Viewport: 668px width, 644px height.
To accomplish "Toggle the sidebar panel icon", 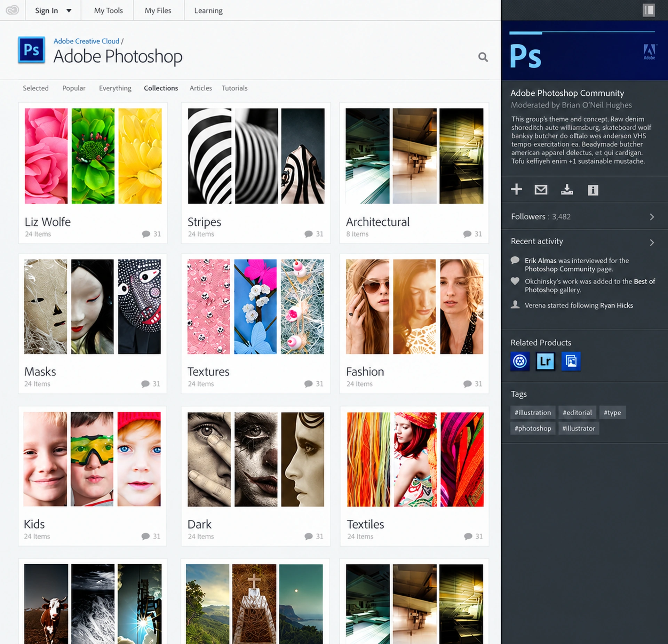I will pyautogui.click(x=649, y=10).
